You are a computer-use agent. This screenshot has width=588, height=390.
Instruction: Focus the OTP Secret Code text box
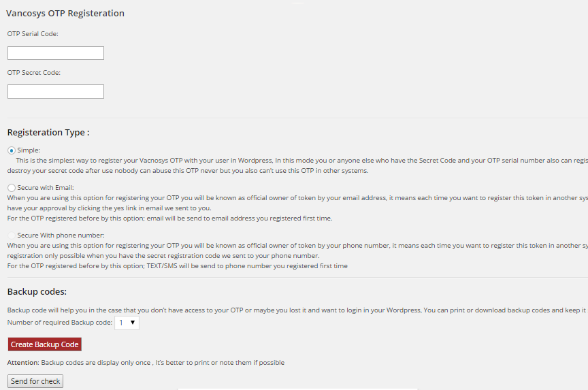(x=55, y=91)
